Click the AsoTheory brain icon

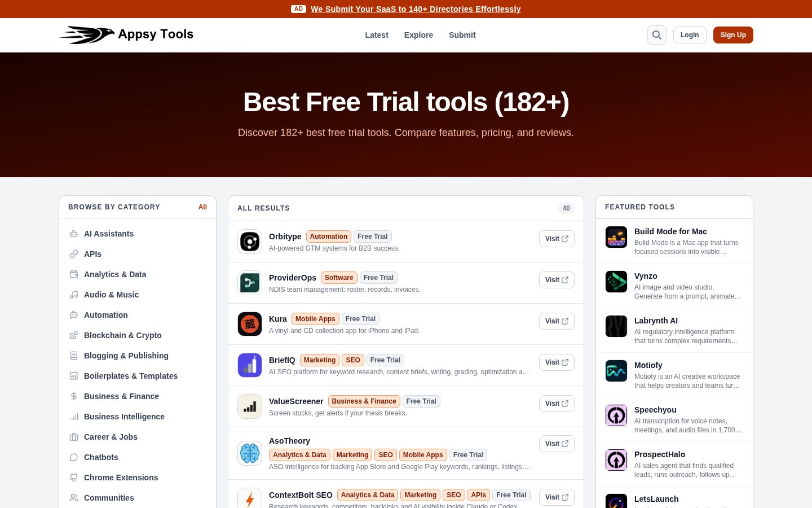click(250, 453)
